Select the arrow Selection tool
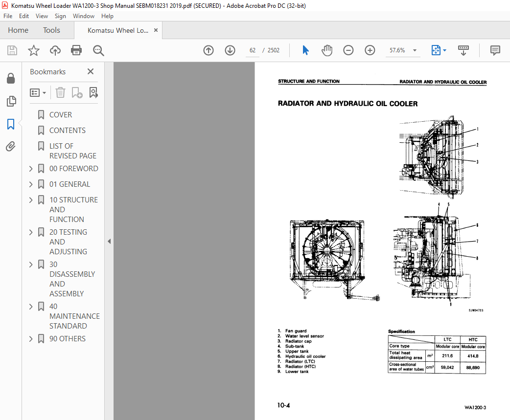Image resolution: width=510 pixels, height=420 pixels. (x=305, y=50)
